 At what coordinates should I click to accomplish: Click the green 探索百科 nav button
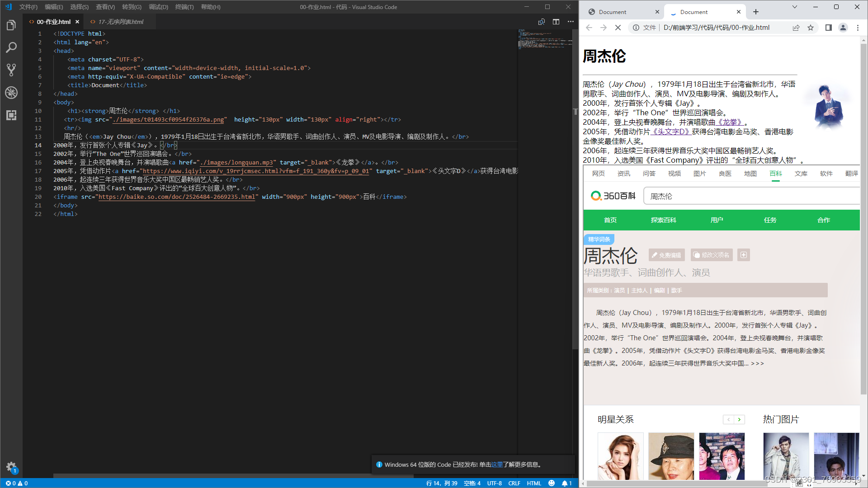click(x=663, y=220)
